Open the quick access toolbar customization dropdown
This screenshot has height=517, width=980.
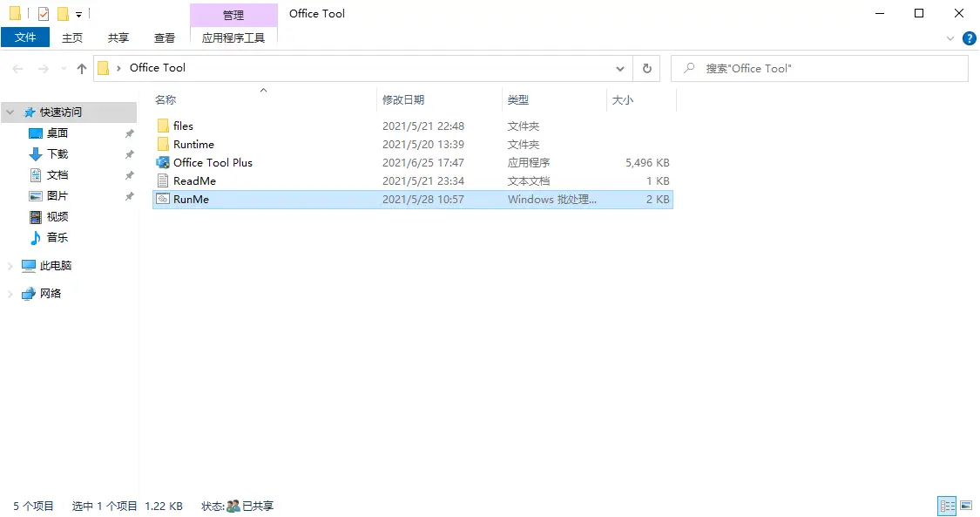(78, 13)
